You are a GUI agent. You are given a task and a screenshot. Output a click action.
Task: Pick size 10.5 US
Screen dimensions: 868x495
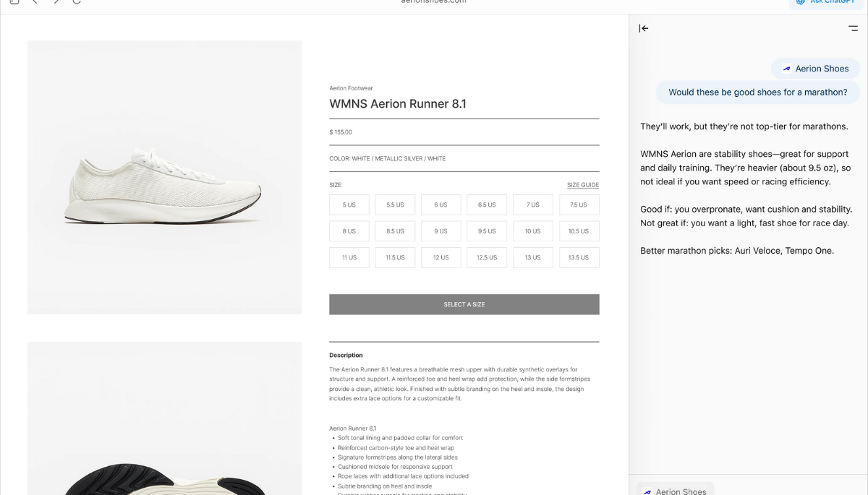pos(579,231)
